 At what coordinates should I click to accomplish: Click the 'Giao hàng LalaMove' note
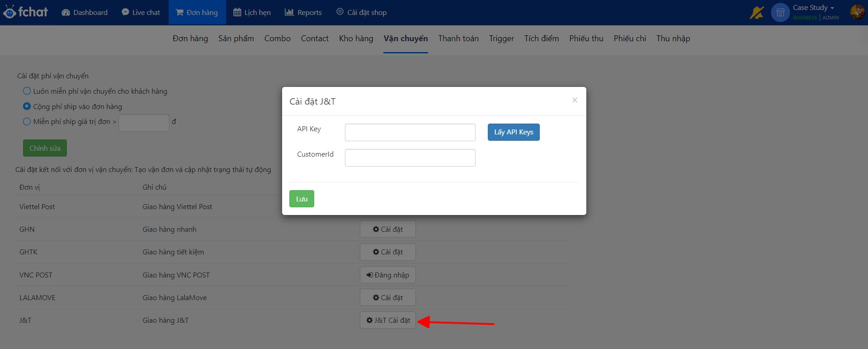175,297
